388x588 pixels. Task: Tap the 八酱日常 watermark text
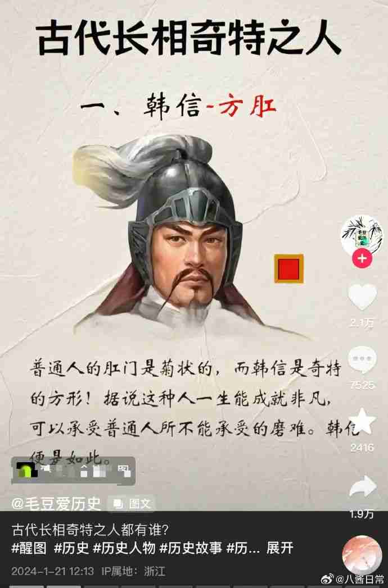point(360,579)
